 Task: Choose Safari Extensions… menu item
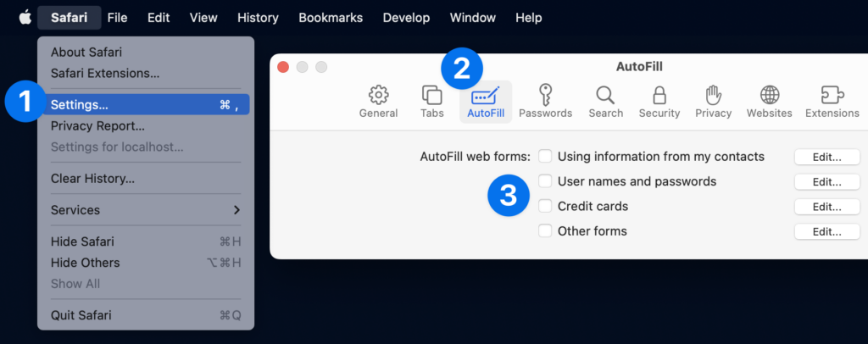146,74
